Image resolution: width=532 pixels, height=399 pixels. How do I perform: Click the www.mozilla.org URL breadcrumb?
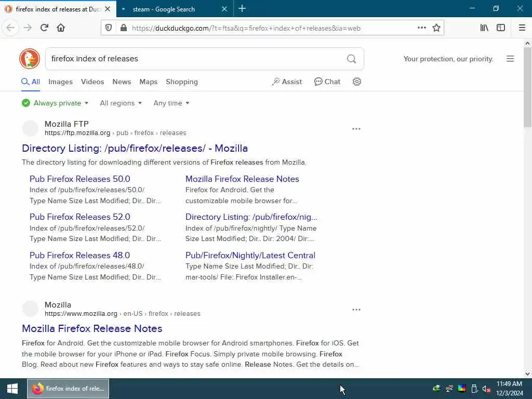pos(123,314)
